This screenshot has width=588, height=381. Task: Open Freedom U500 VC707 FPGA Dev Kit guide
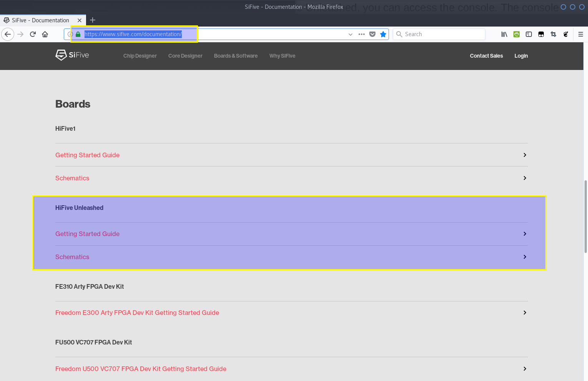coord(141,369)
